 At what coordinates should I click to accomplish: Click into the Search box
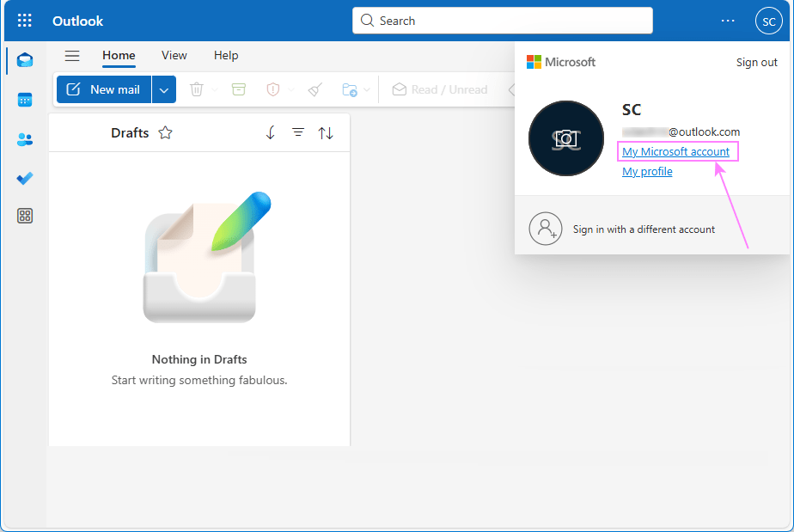point(503,21)
